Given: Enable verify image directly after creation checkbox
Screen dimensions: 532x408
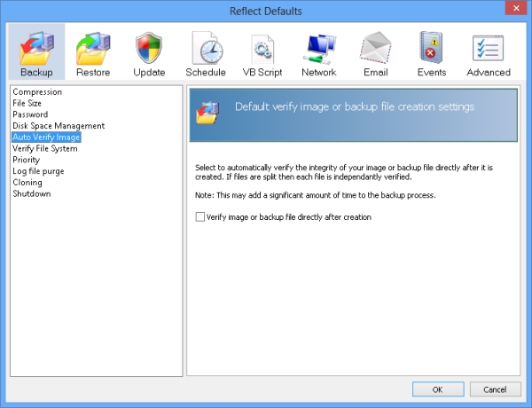Looking at the screenshot, I should (x=200, y=217).
